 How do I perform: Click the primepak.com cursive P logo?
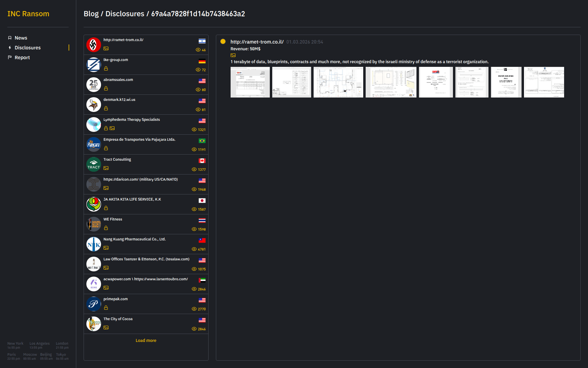pos(94,304)
